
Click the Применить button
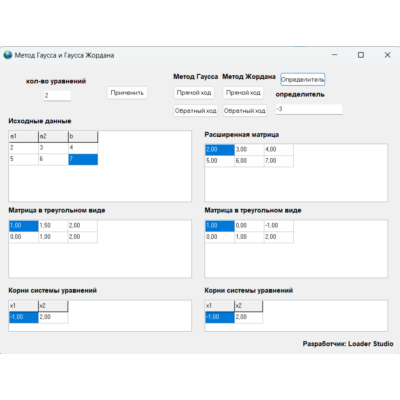(x=127, y=93)
